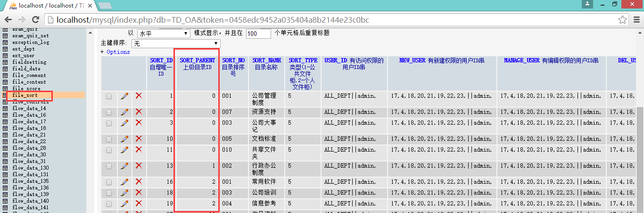Open the Chrome menu hamburger icon
Image resolution: width=644 pixels, height=213 pixels.
click(636, 20)
